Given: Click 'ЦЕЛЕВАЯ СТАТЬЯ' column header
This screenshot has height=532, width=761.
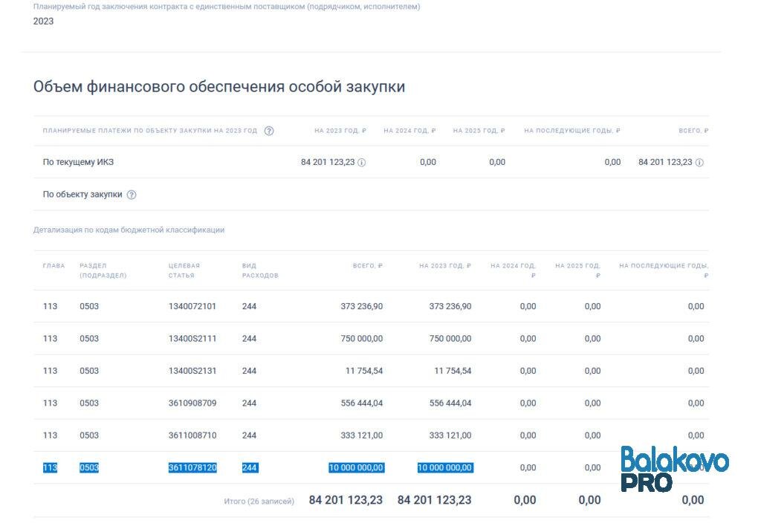Looking at the screenshot, I should (184, 270).
